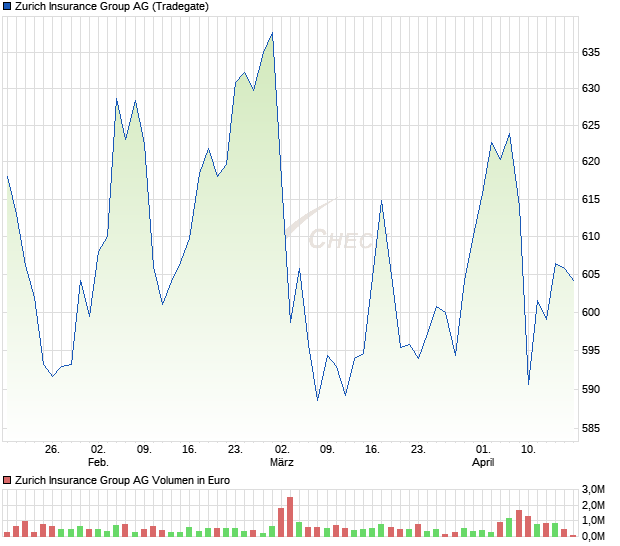Click the 1,0M volume axis label
The width and height of the screenshot is (620, 546).
click(593, 520)
